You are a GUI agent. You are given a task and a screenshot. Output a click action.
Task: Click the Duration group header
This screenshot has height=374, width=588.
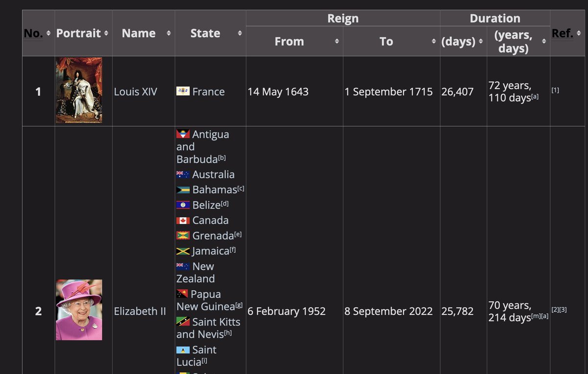[495, 19]
